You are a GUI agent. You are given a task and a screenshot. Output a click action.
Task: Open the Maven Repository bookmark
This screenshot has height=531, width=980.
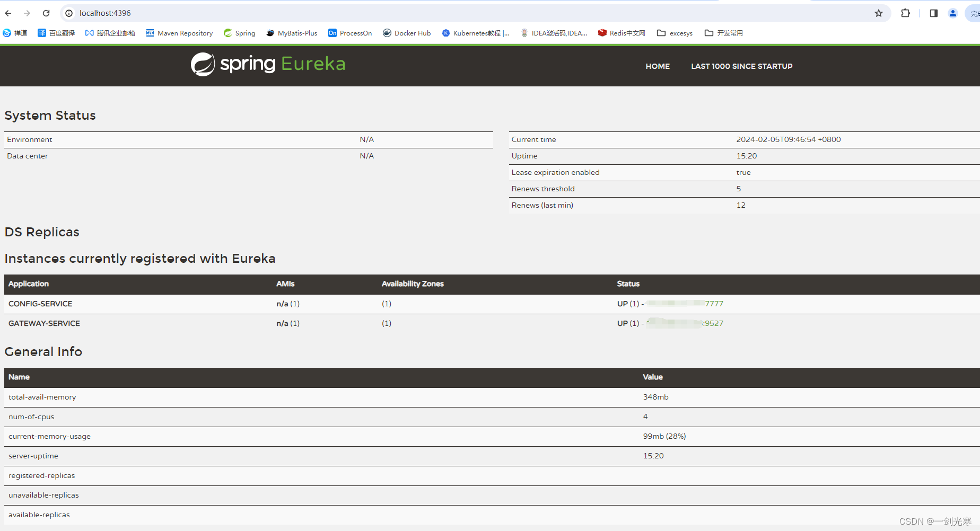(179, 33)
